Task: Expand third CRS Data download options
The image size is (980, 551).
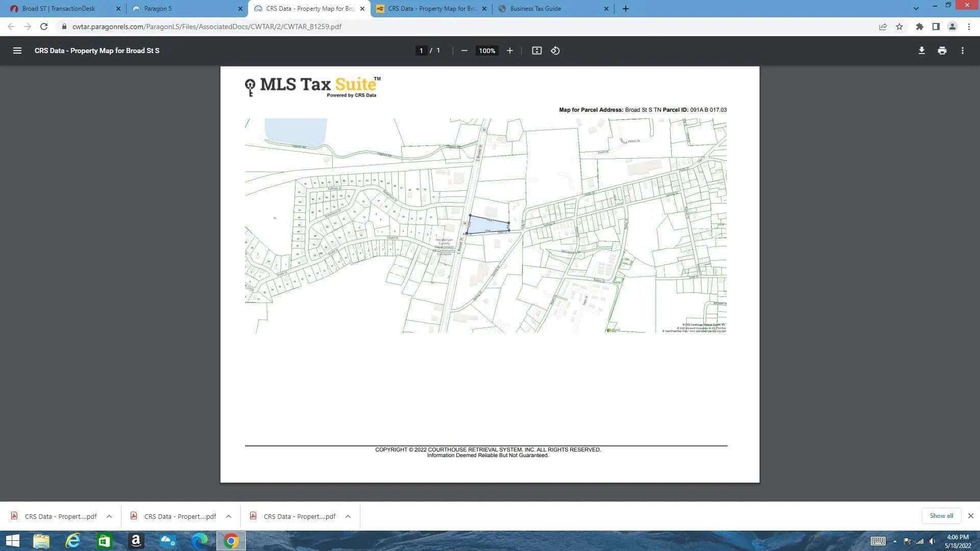Action: click(348, 516)
